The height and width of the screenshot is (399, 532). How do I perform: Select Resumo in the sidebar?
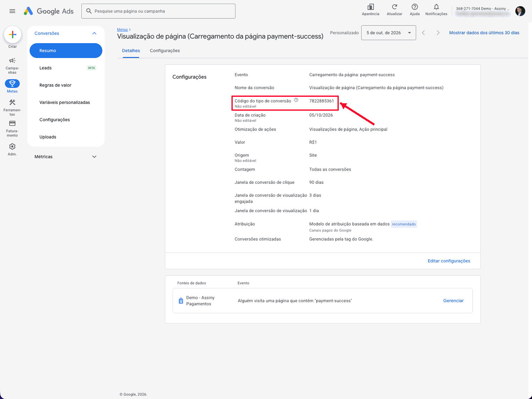66,51
